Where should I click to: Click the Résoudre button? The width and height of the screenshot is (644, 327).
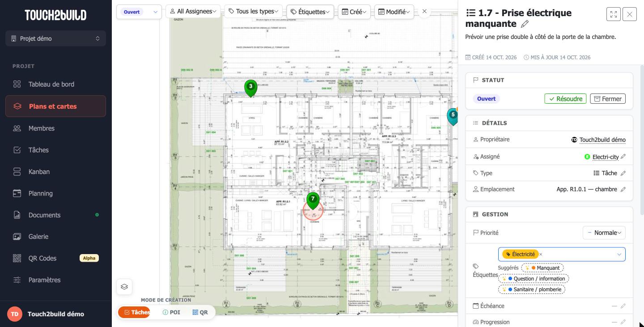565,99
